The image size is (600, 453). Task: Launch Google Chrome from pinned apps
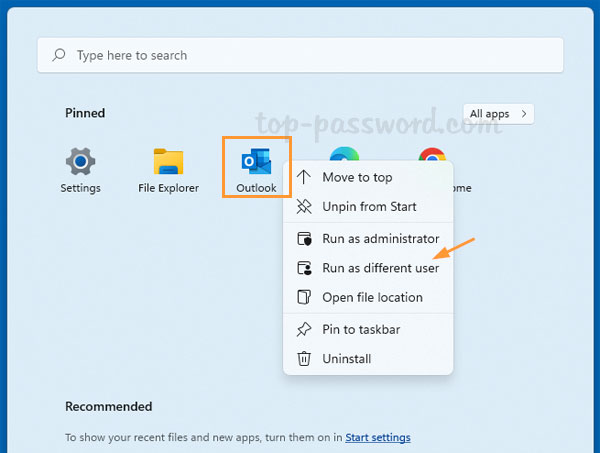coord(433,156)
